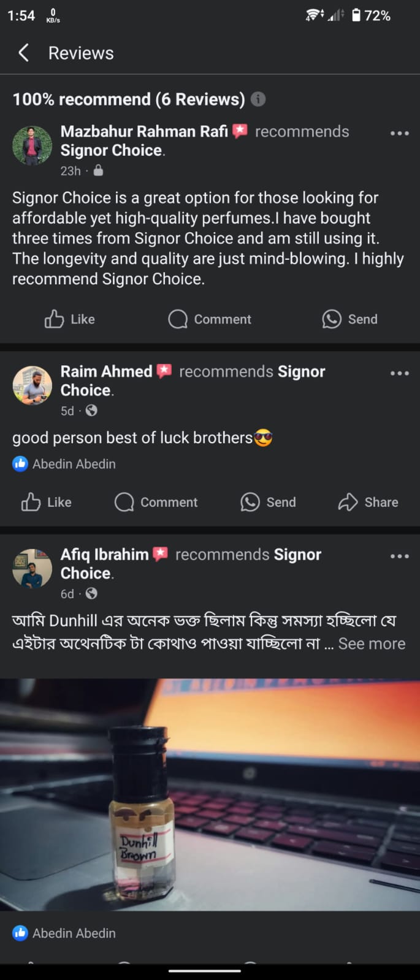This screenshot has width=420, height=980.
Task: Tap the battery indicator in status bar
Action: click(356, 15)
